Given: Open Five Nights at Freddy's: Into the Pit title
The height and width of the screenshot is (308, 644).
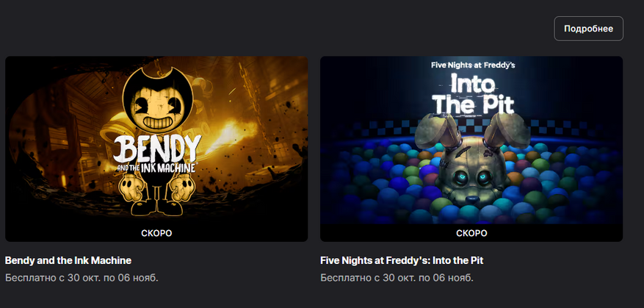Looking at the screenshot, I should pos(402,260).
